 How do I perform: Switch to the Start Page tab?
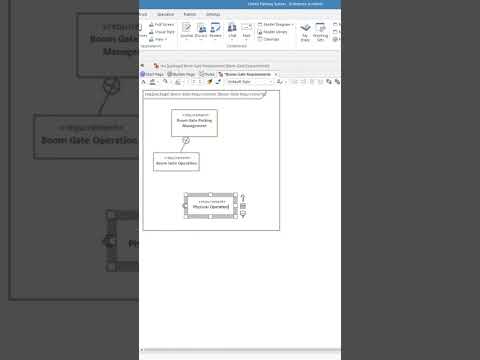(x=152, y=74)
